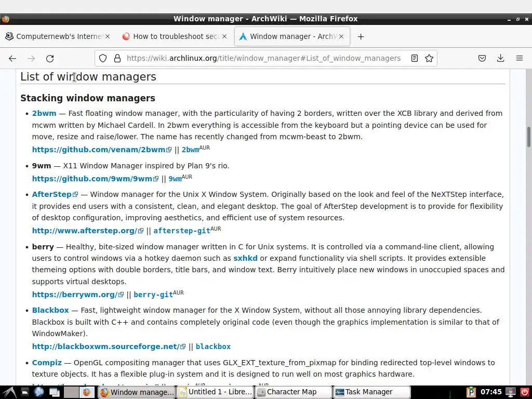Click the taskbar file manager icon
532x399 pixels.
pyautogui.click(x=25, y=392)
